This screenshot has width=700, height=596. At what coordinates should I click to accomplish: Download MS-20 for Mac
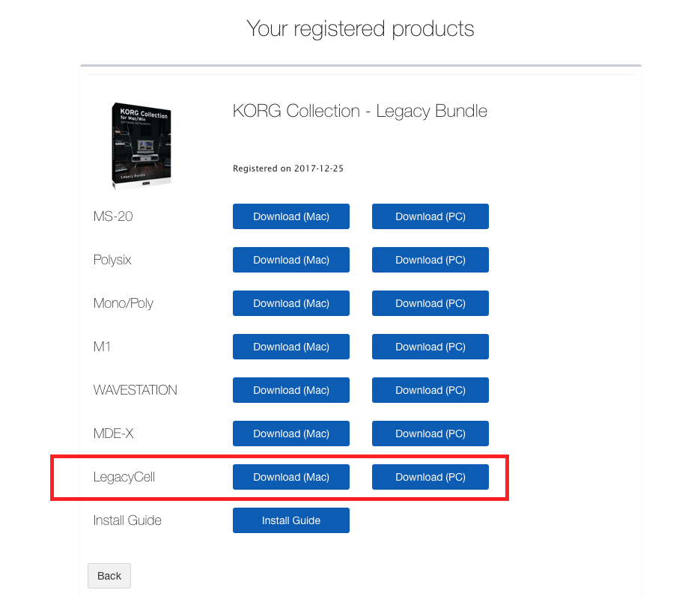[x=290, y=216]
